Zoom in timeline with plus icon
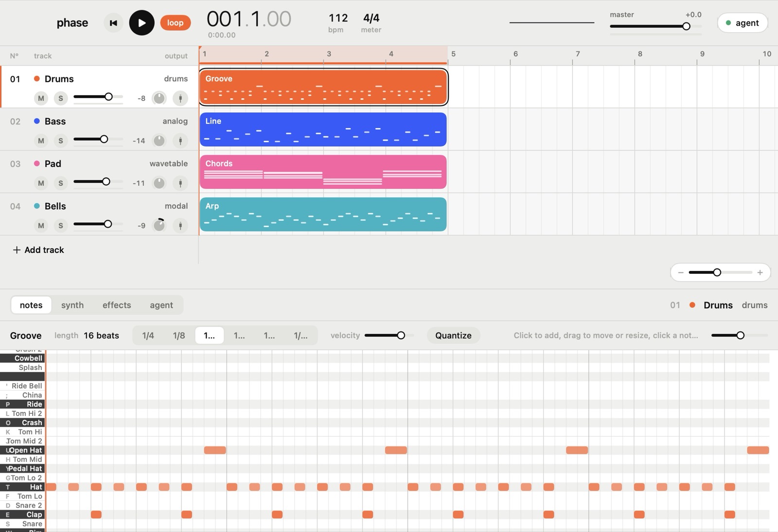 (760, 272)
